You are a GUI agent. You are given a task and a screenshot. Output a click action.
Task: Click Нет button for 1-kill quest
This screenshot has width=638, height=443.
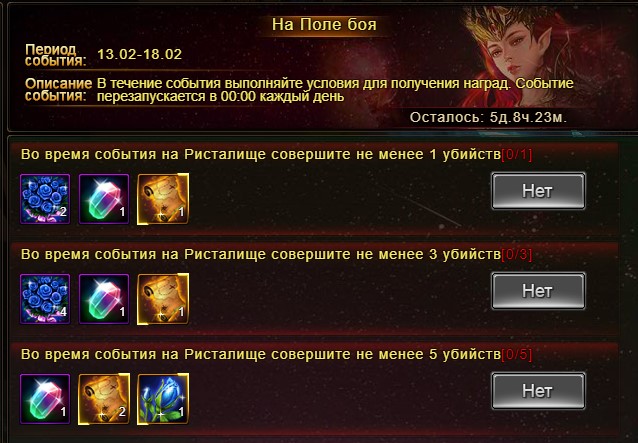click(538, 191)
